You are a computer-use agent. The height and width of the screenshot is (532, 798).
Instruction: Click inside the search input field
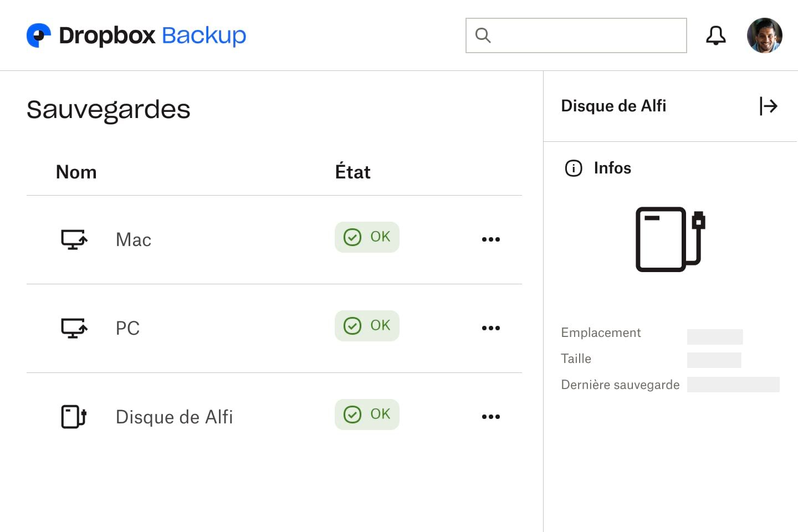[x=582, y=35]
